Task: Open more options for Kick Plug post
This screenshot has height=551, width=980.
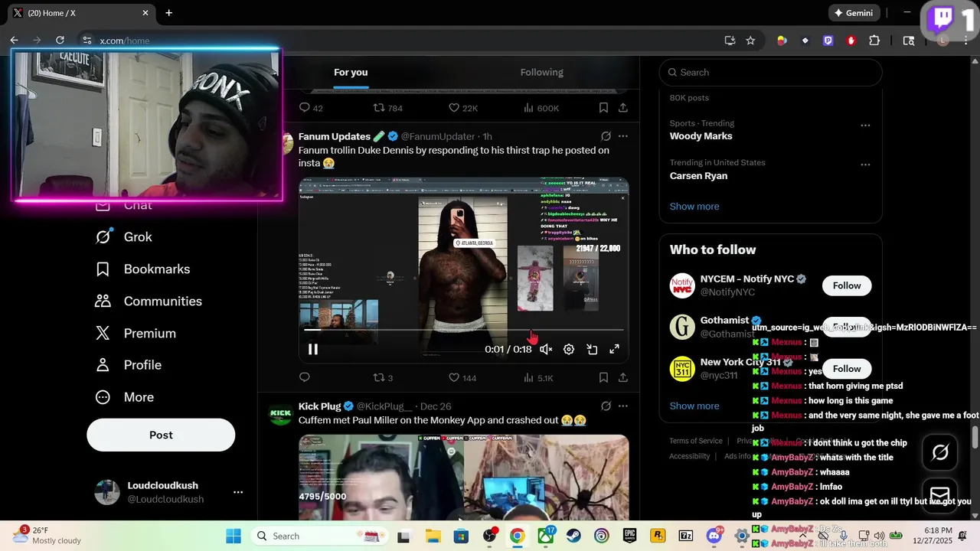Action: point(623,406)
